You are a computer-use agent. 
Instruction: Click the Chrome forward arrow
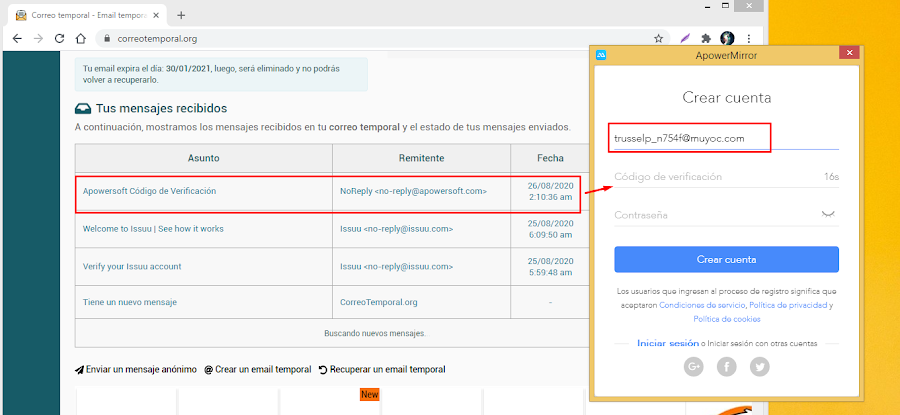coord(38,38)
